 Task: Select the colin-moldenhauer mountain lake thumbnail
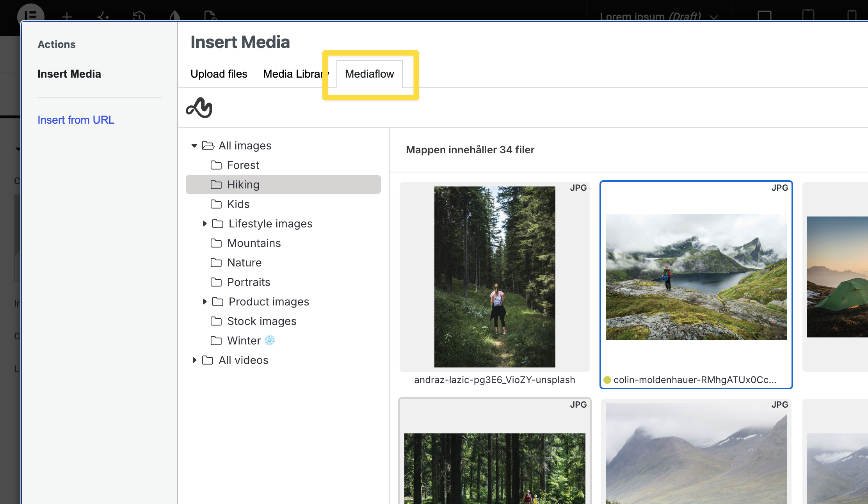click(x=696, y=277)
